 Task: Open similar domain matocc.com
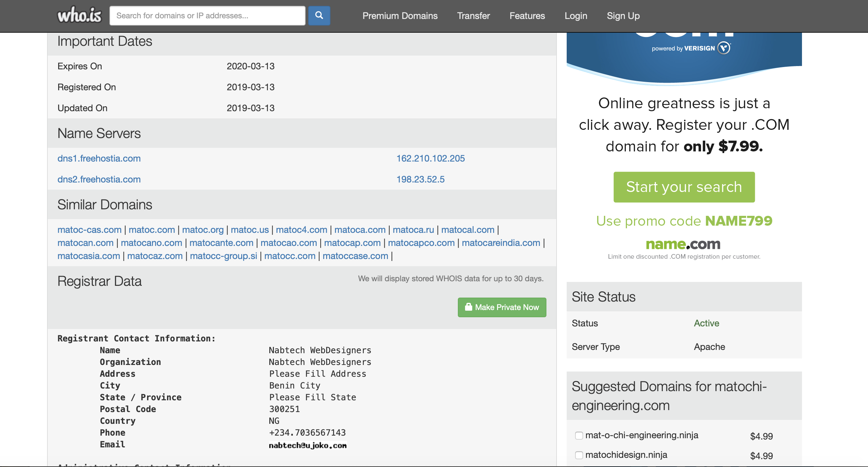click(290, 256)
